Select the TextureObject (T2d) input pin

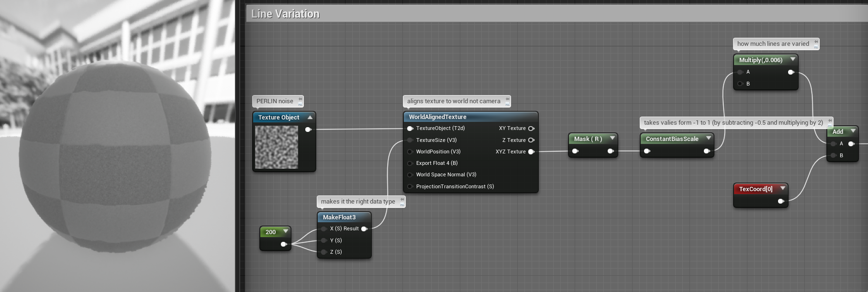[410, 129]
